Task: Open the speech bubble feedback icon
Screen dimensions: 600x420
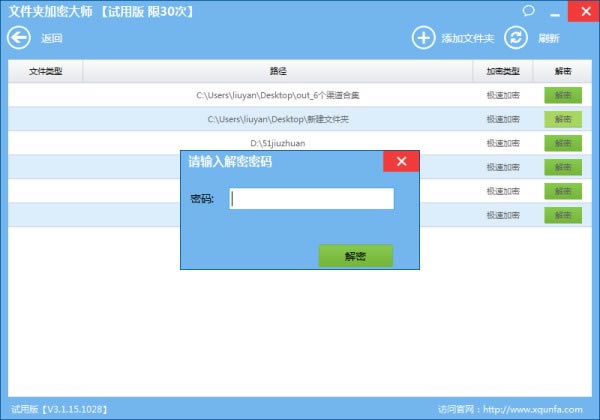Action: tap(528, 11)
